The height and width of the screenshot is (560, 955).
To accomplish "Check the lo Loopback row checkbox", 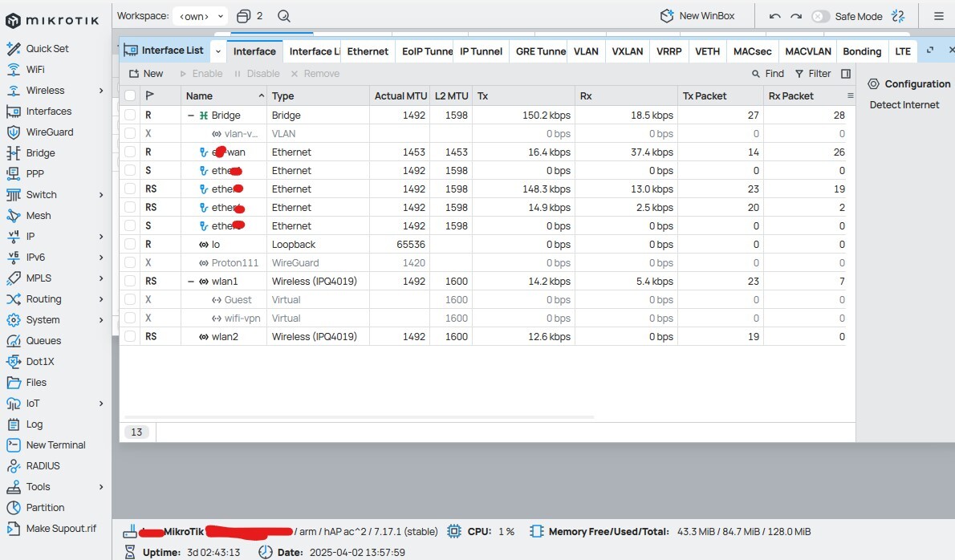I will [x=130, y=244].
